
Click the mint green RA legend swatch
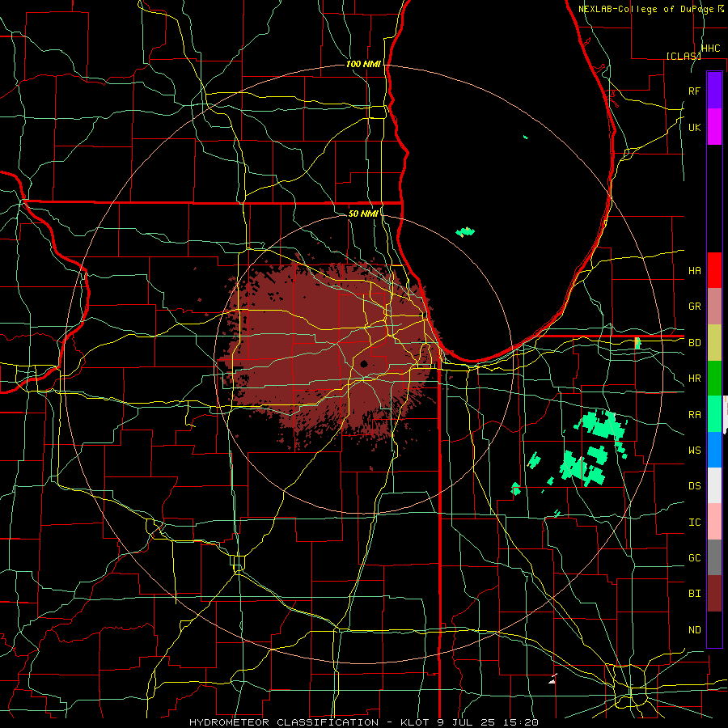[714, 414]
